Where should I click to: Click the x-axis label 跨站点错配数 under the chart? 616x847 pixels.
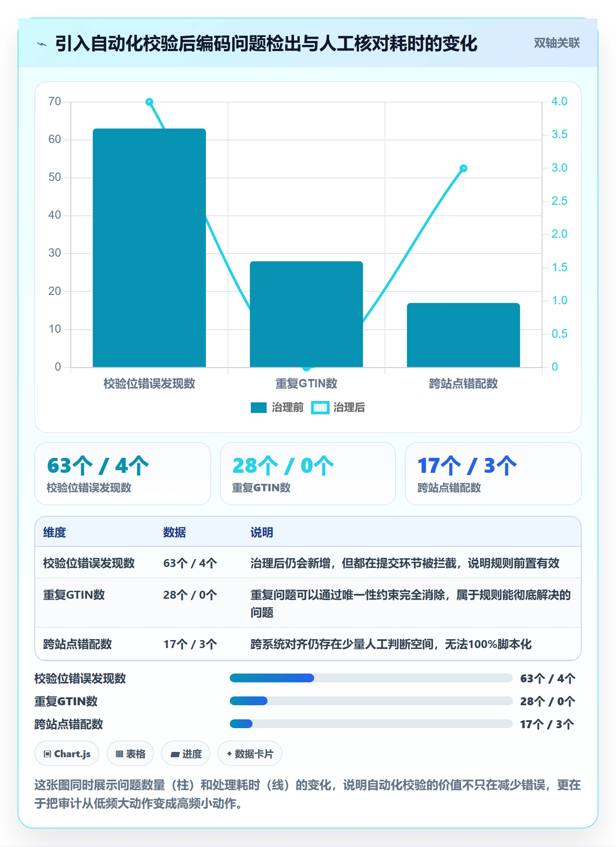coord(463,383)
